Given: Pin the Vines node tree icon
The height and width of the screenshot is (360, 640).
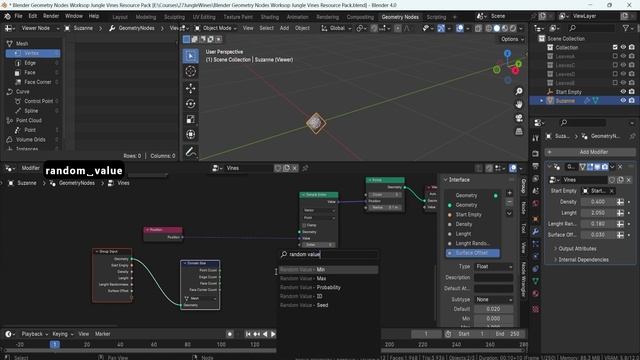Looking at the screenshot, I should [305, 168].
